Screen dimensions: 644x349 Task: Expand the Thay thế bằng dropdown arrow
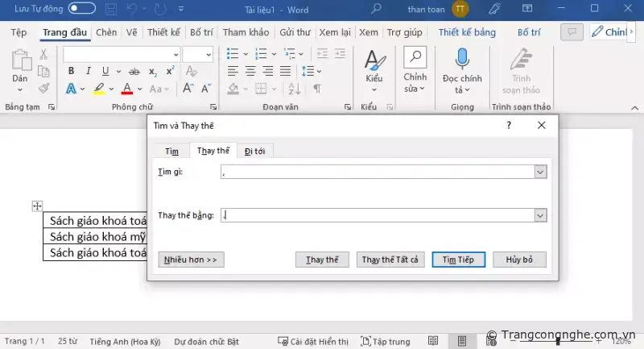point(540,215)
